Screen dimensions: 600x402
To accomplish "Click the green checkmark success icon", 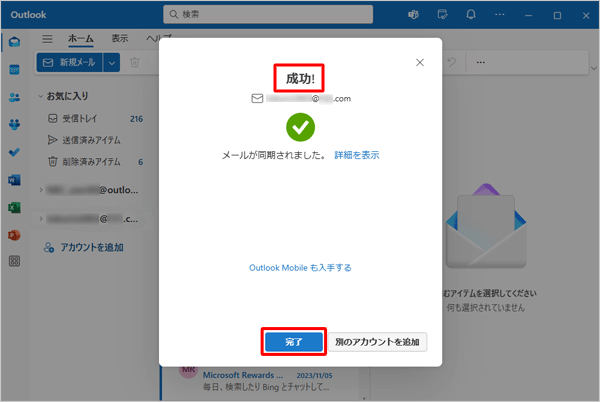I will tap(300, 127).
